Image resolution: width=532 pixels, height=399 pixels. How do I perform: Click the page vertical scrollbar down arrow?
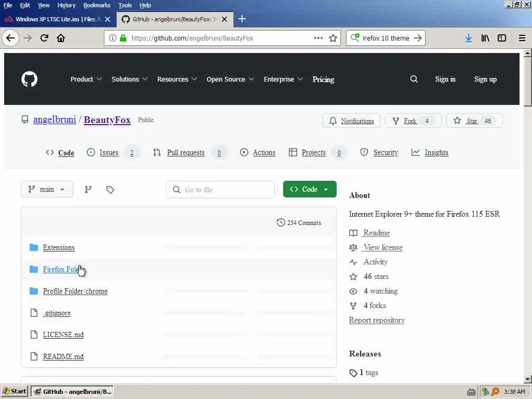(527, 379)
